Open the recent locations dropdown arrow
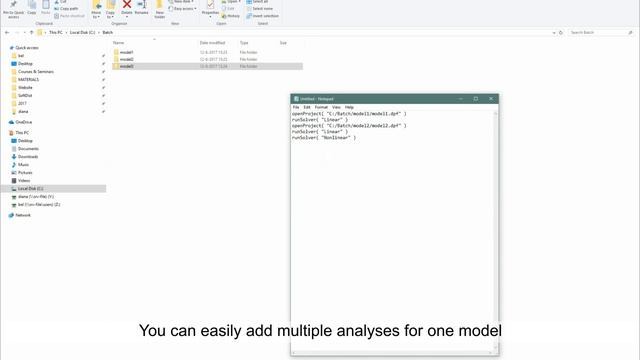The width and height of the screenshot is (640, 360). coord(24,32)
